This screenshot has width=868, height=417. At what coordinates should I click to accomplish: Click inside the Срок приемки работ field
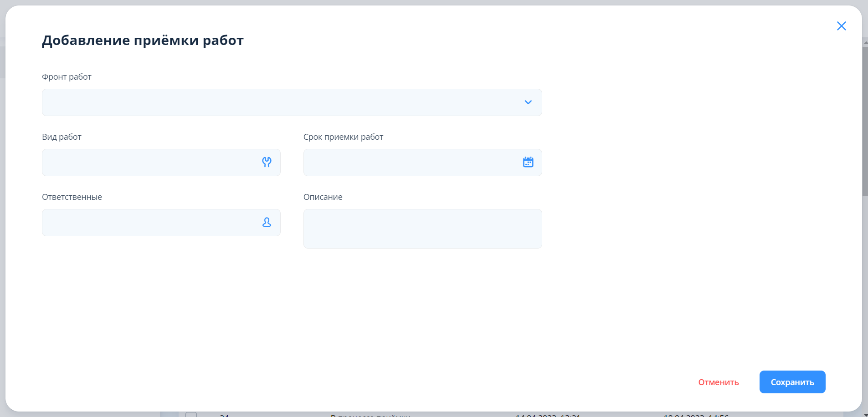point(410,163)
